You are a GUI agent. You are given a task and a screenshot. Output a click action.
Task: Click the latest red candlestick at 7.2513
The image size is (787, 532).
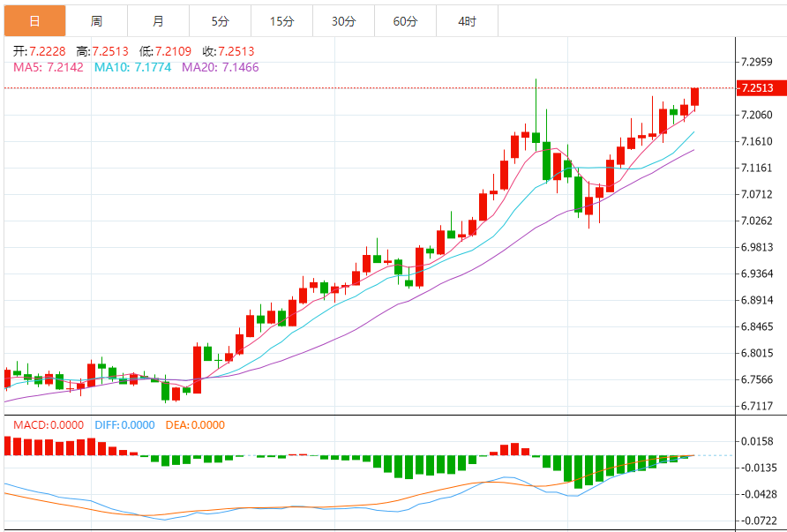tap(695, 97)
